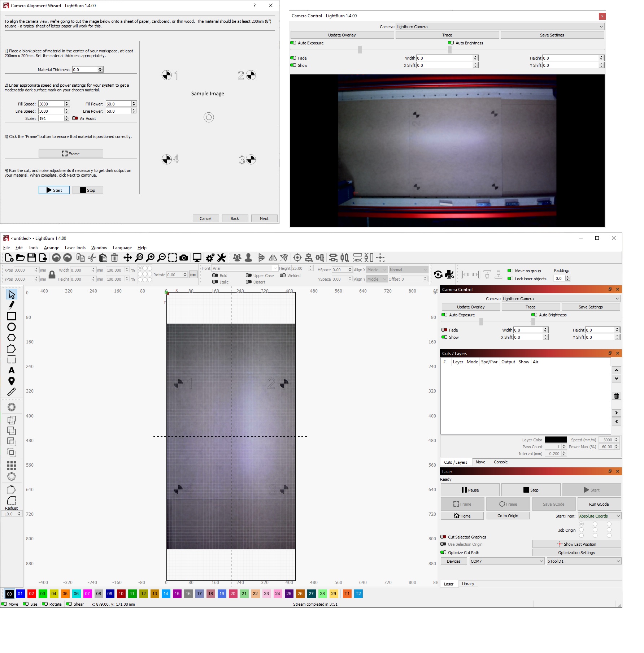The image size is (644, 653).
Task: Select the Rectangle tool
Action: [x=12, y=316]
